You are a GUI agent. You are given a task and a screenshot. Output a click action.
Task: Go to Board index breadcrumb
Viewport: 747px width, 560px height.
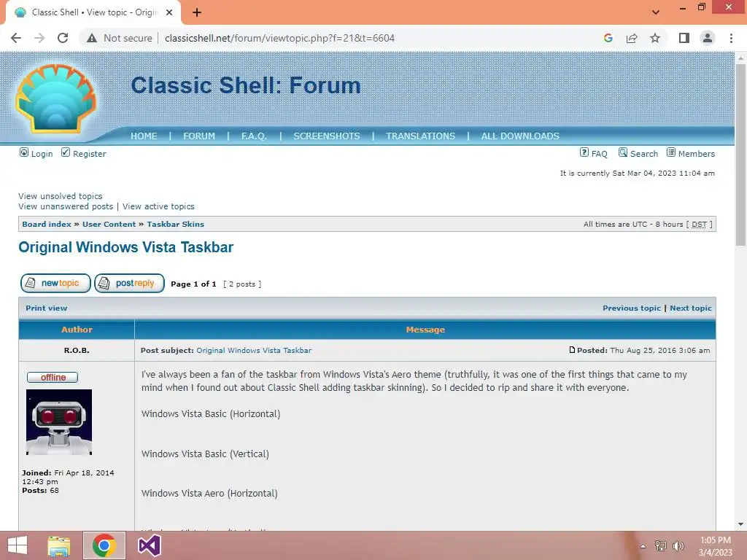[x=46, y=225]
